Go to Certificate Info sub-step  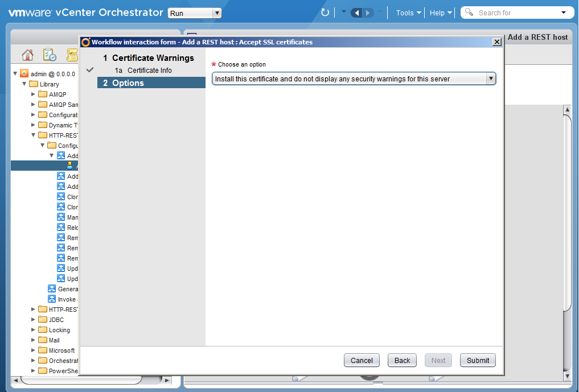pos(143,70)
